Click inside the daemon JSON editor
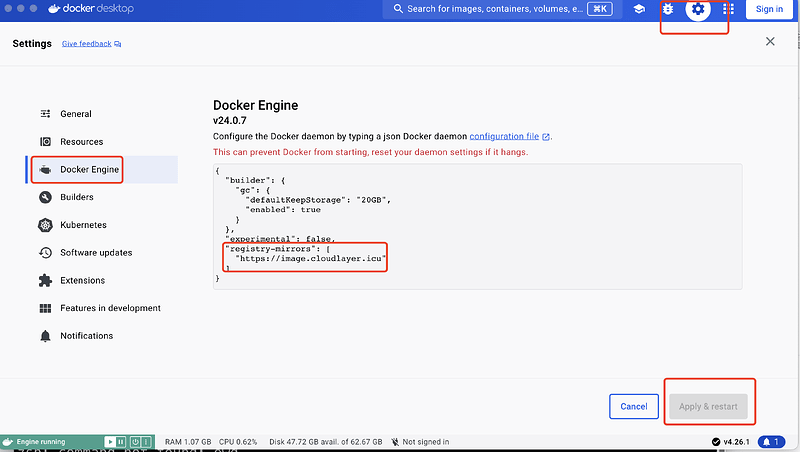This screenshot has width=800, height=452. coord(478,227)
